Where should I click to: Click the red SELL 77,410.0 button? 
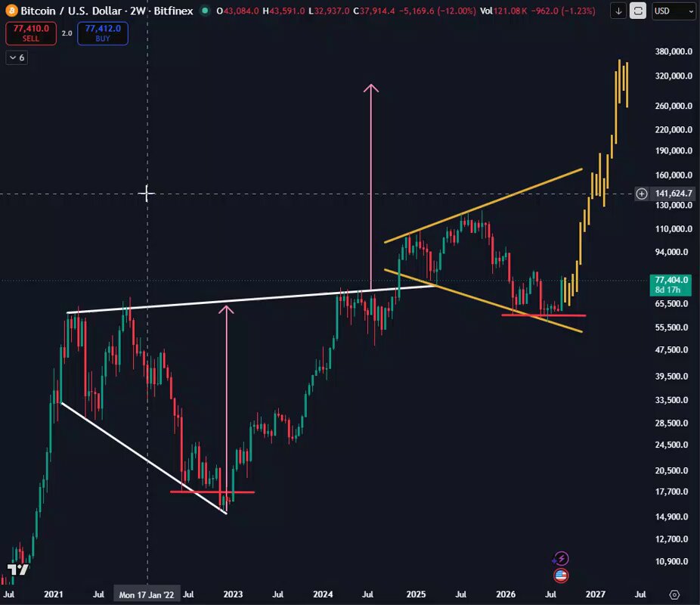click(x=31, y=33)
